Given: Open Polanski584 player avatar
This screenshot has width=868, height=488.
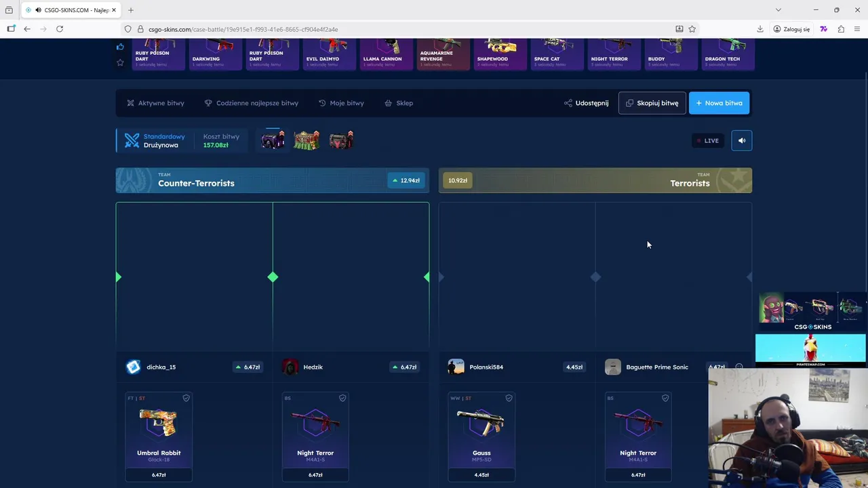Looking at the screenshot, I should [x=456, y=367].
